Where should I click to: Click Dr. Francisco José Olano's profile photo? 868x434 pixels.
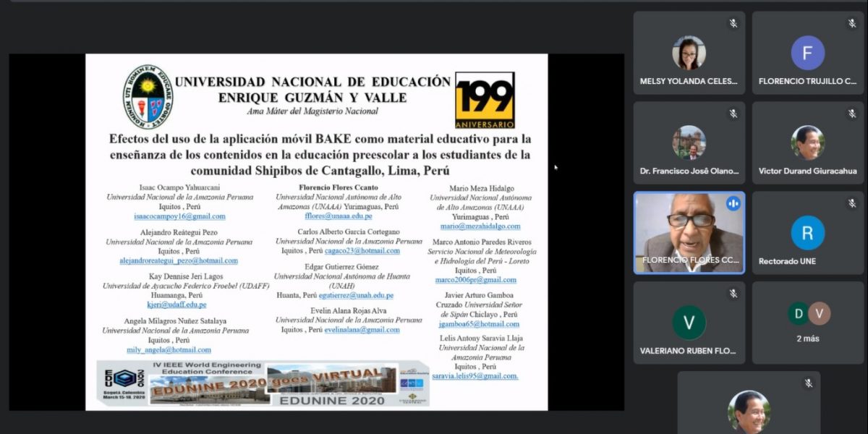click(689, 142)
